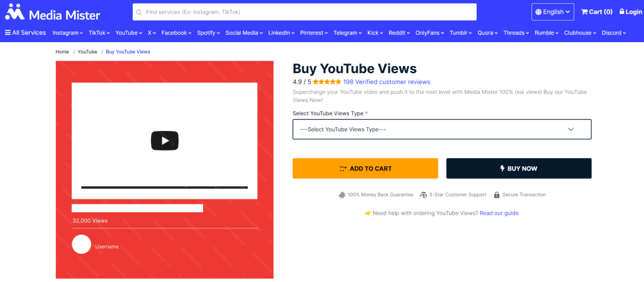Open the Threads menu
The image size is (644, 282).
click(x=516, y=33)
